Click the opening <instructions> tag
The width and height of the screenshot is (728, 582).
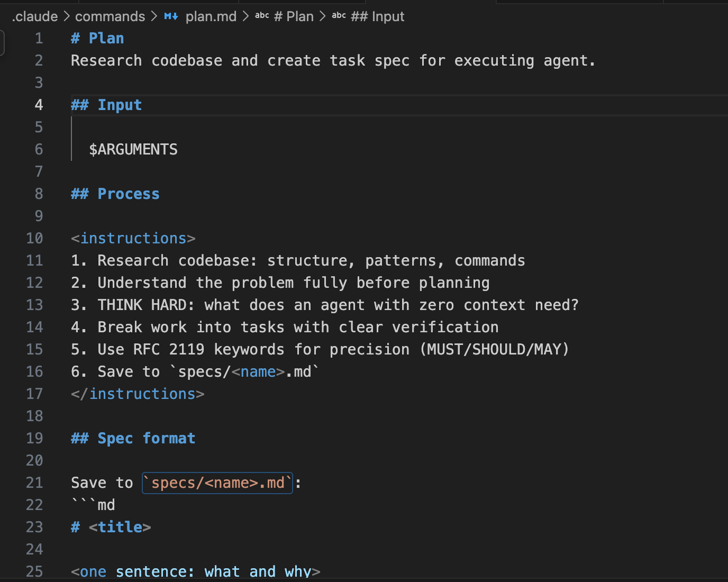(133, 238)
